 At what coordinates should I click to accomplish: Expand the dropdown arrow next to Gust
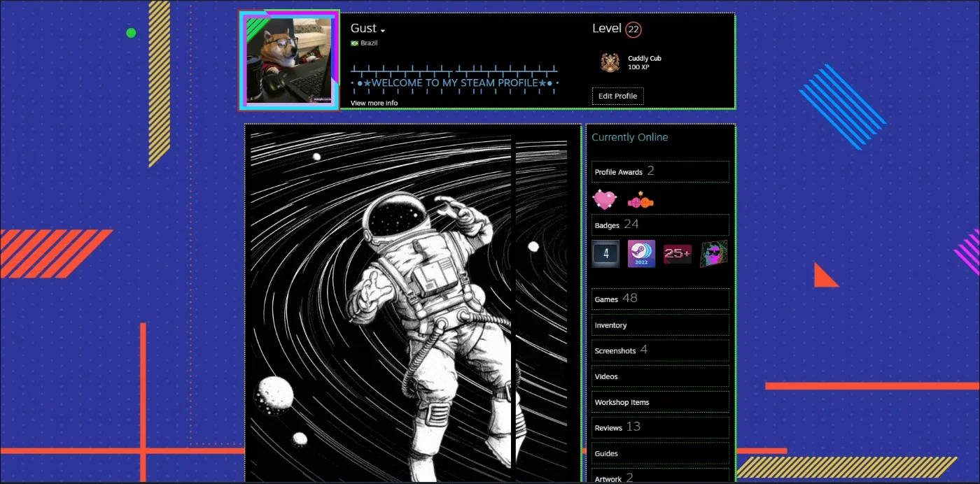pos(383,31)
